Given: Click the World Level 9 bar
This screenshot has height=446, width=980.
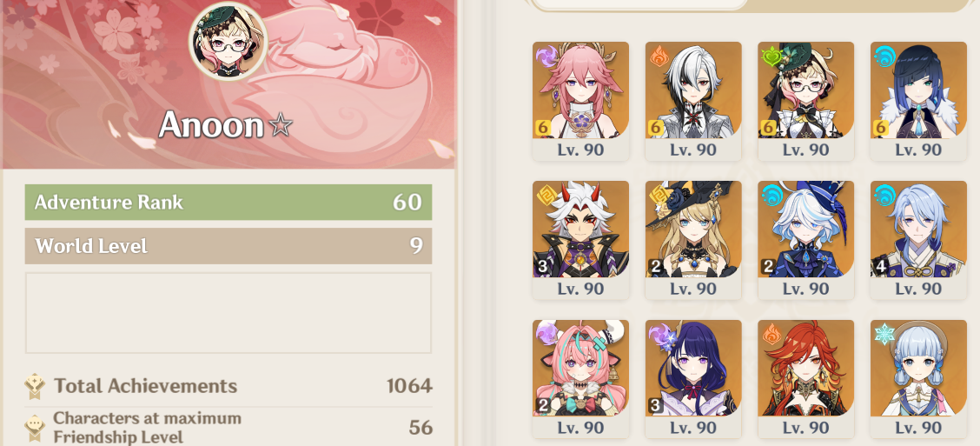Looking at the screenshot, I should coord(228,246).
